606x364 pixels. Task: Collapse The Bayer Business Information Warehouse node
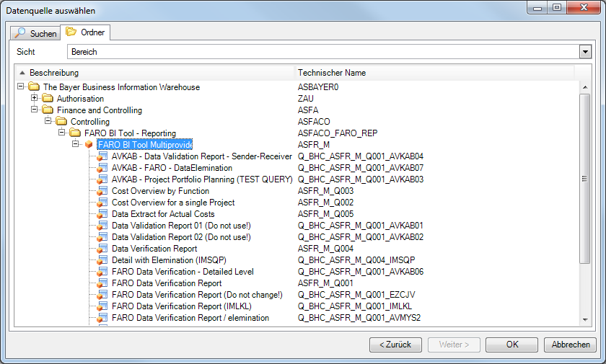point(20,86)
